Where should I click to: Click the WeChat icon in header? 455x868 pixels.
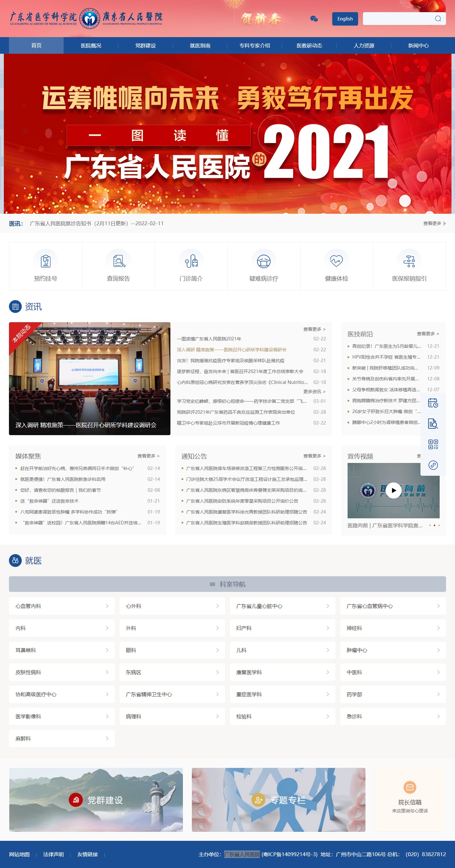coord(314,19)
